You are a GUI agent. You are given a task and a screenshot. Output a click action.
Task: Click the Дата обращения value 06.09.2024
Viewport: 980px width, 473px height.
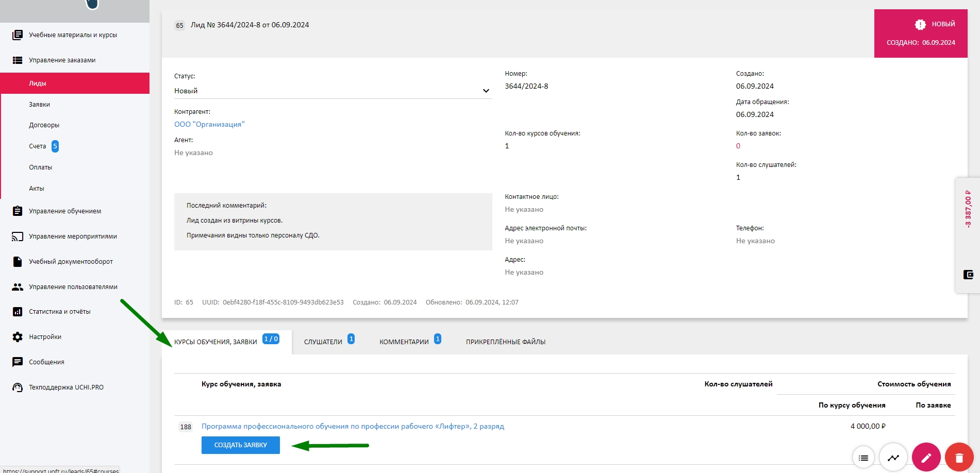pyautogui.click(x=755, y=114)
